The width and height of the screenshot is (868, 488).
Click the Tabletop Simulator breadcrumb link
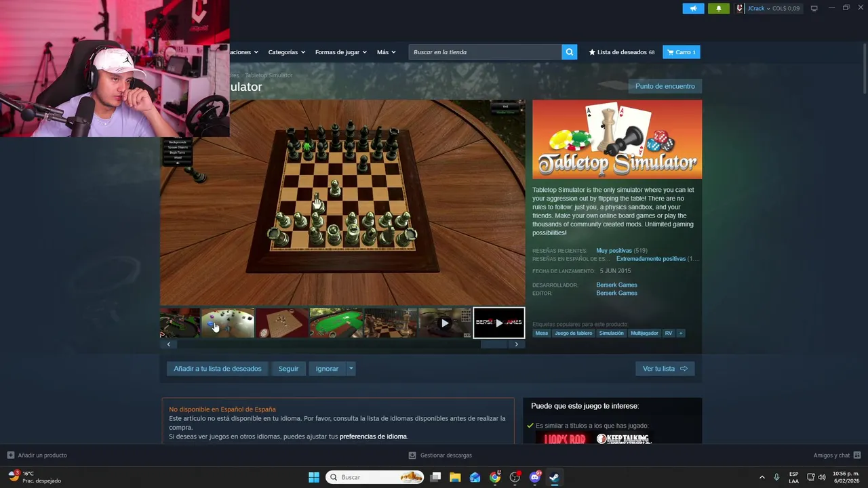(269, 75)
